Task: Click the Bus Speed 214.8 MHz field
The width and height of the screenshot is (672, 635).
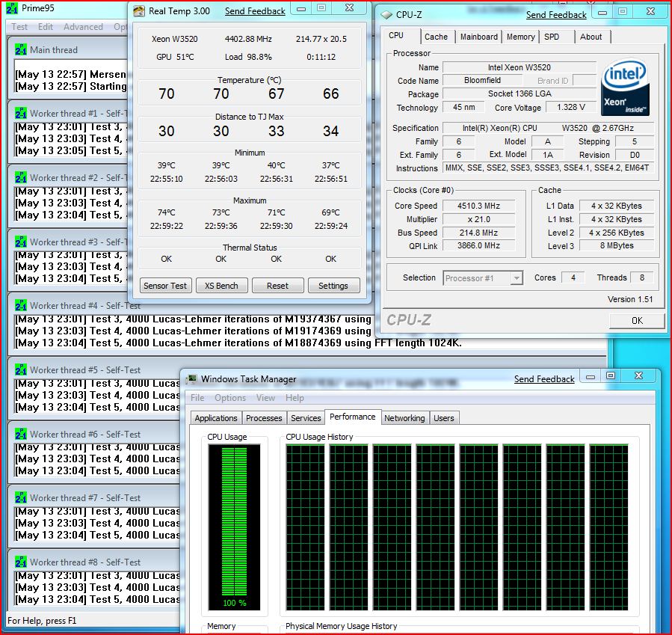Action: click(478, 233)
